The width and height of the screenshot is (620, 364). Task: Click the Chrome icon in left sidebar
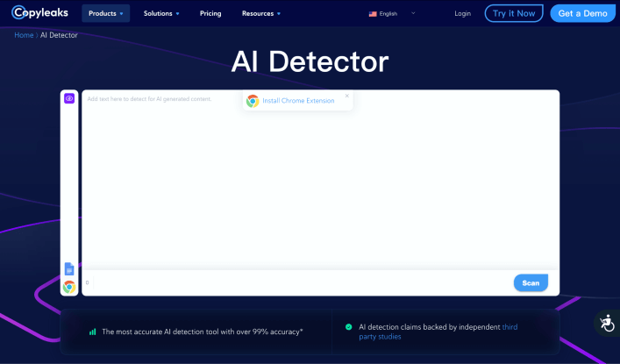[69, 287]
